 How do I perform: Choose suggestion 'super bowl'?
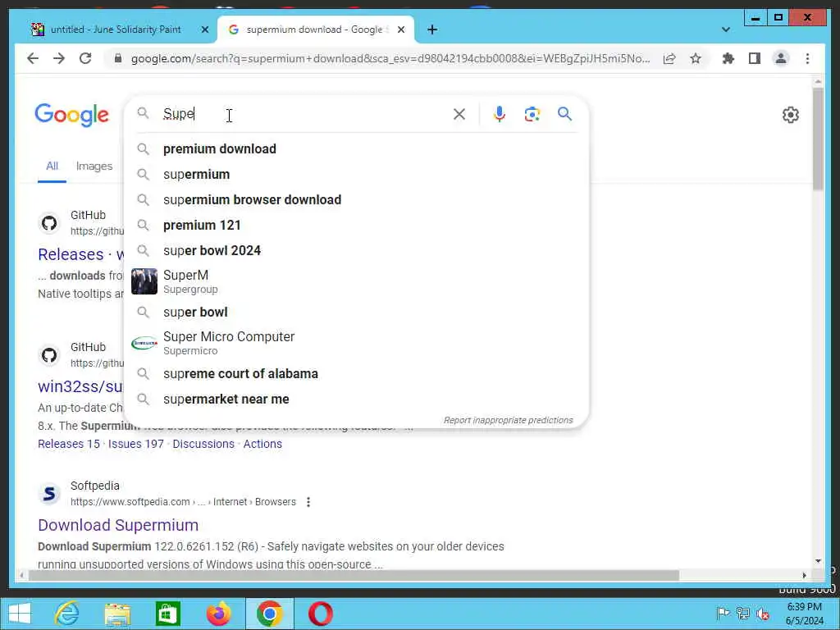click(x=356, y=312)
